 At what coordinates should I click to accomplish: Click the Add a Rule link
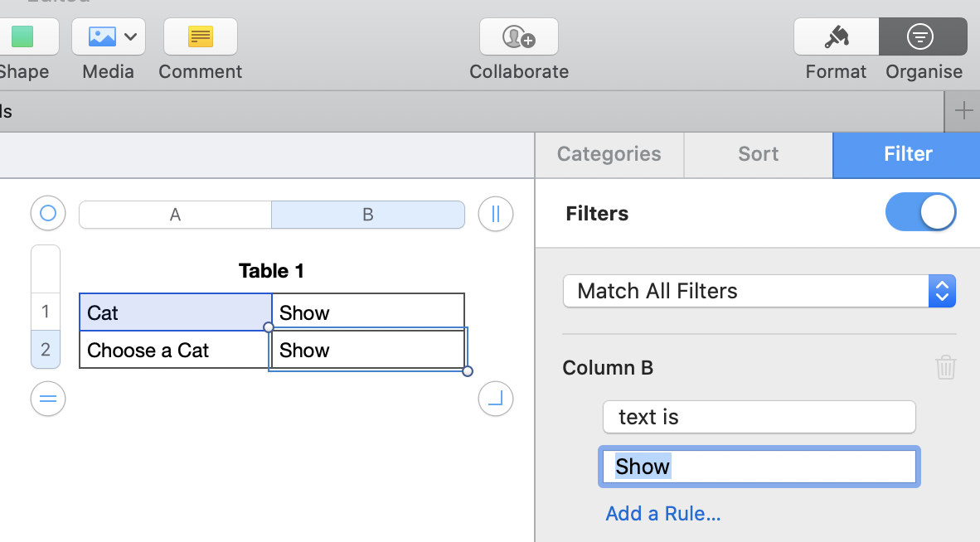(x=663, y=514)
